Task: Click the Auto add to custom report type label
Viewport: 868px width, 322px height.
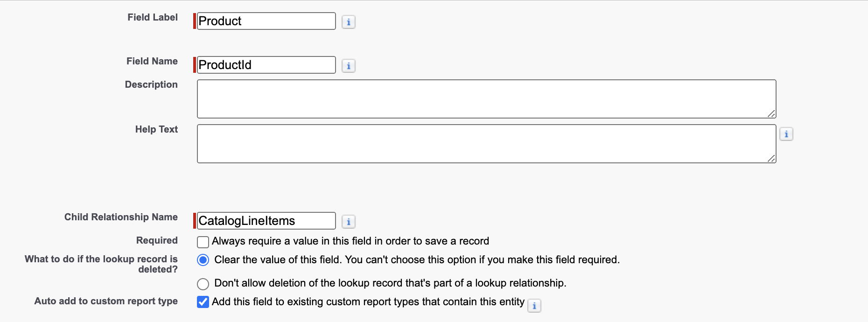Action: (105, 301)
